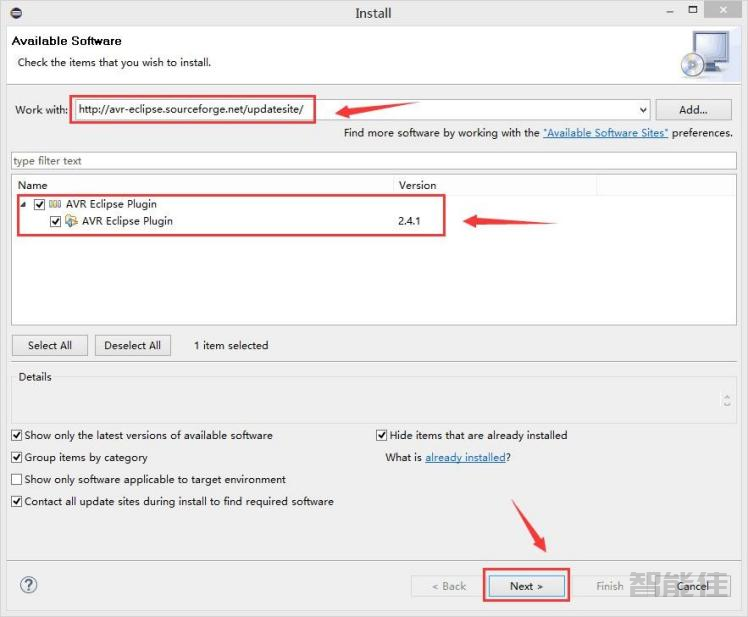Click the help question mark icon

tap(29, 585)
